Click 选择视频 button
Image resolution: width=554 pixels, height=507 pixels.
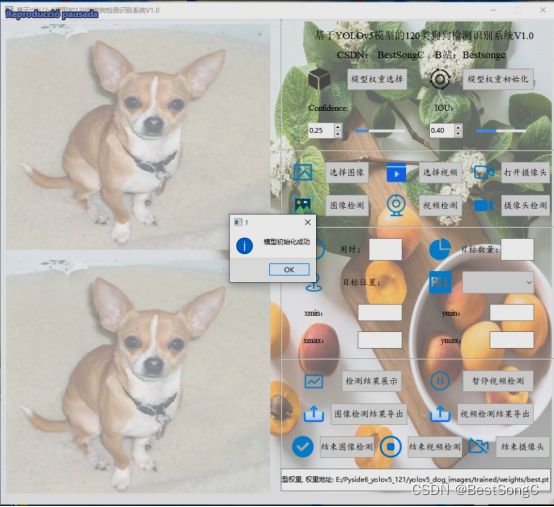point(440,172)
